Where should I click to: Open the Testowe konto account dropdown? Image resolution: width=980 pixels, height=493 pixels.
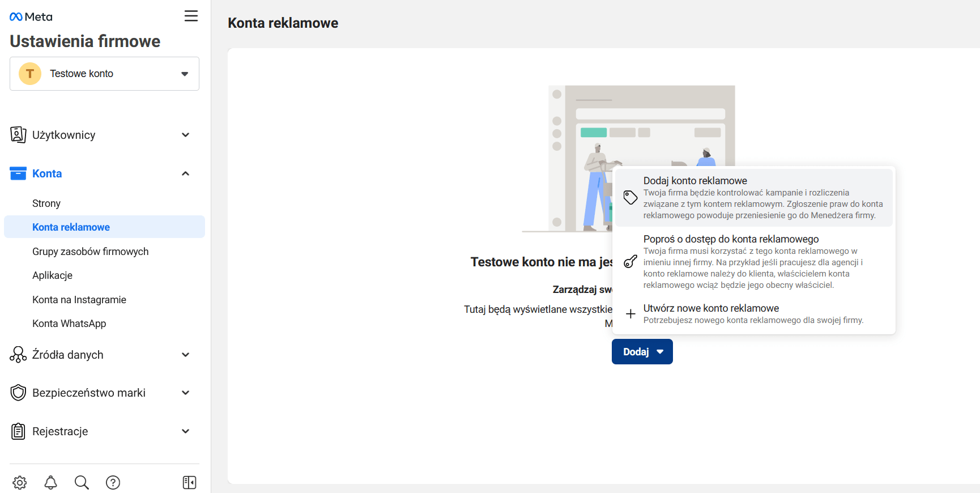(104, 74)
